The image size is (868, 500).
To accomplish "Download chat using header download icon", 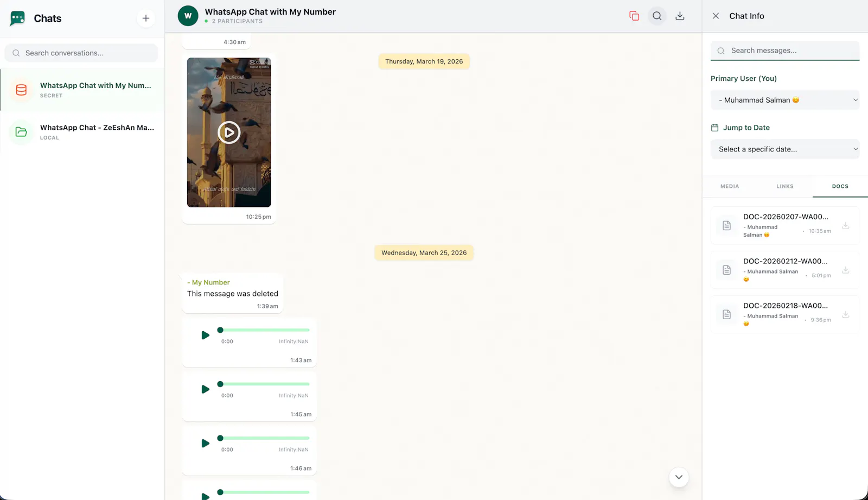I will [x=680, y=16].
